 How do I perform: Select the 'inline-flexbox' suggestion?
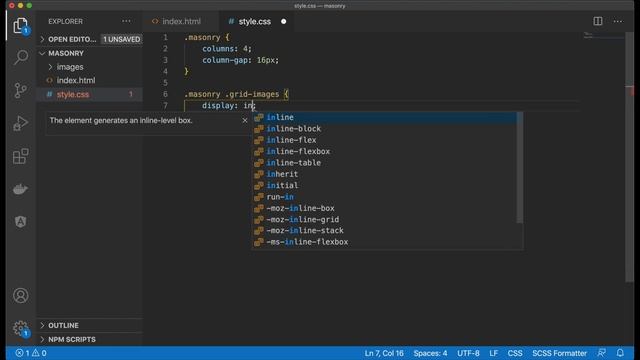pos(384,151)
